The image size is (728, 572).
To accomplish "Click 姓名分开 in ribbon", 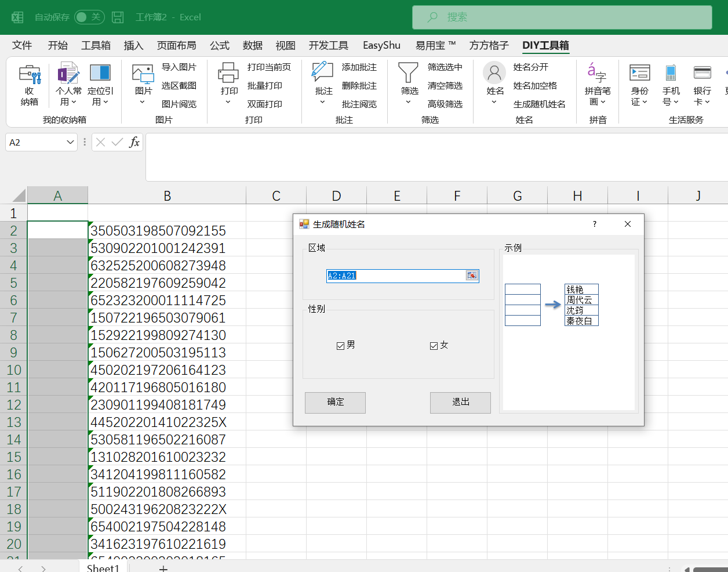I will click(530, 67).
